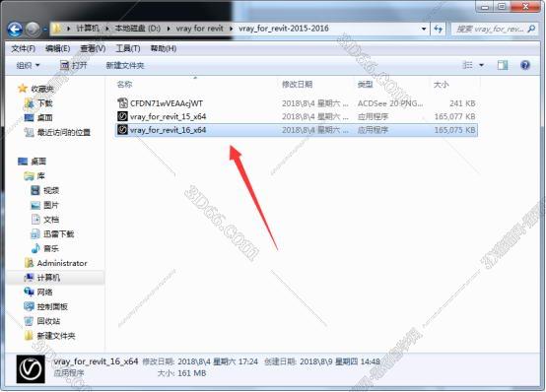This screenshot has width=546, height=392.
Task: Click the PNG icon of CFDN71wVEAAcjWT
Action: (x=122, y=103)
